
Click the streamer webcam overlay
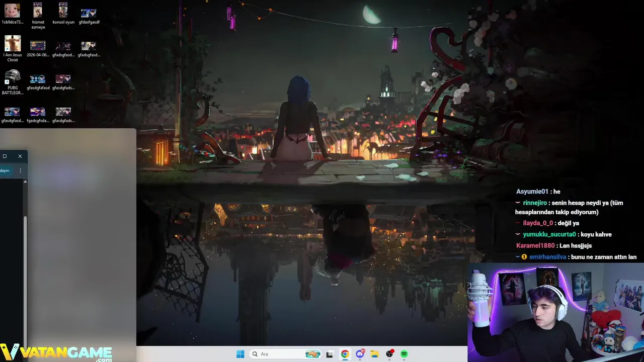point(556,312)
